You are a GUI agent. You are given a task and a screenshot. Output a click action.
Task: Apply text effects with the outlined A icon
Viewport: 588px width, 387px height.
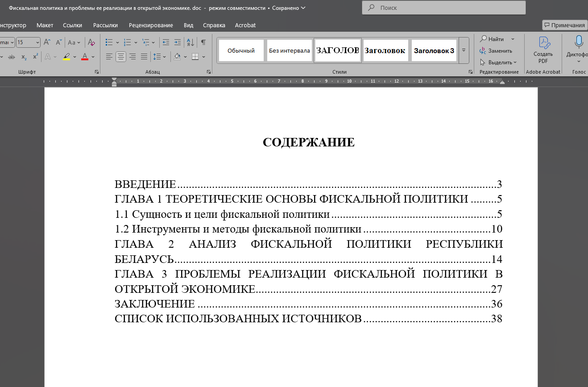click(x=48, y=57)
